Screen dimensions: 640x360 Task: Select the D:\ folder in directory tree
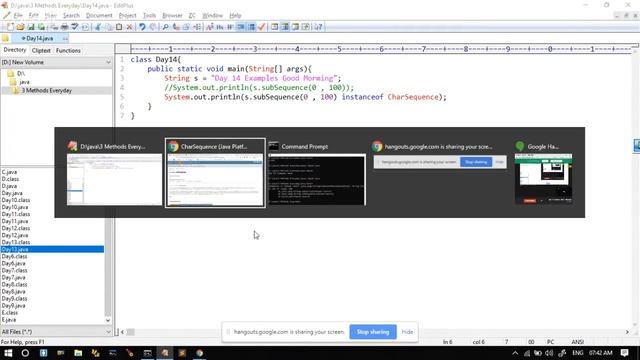[21, 73]
